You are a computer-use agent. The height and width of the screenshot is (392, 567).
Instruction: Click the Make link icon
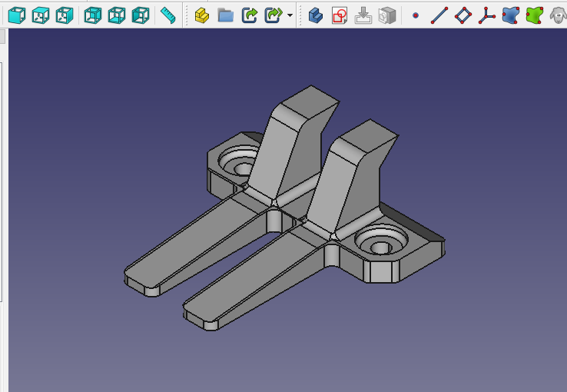[250, 15]
